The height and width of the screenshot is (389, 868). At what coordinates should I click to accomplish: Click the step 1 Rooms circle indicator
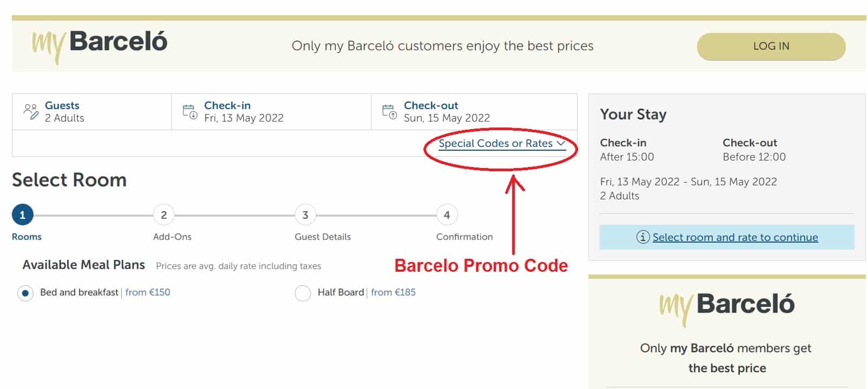point(23,214)
